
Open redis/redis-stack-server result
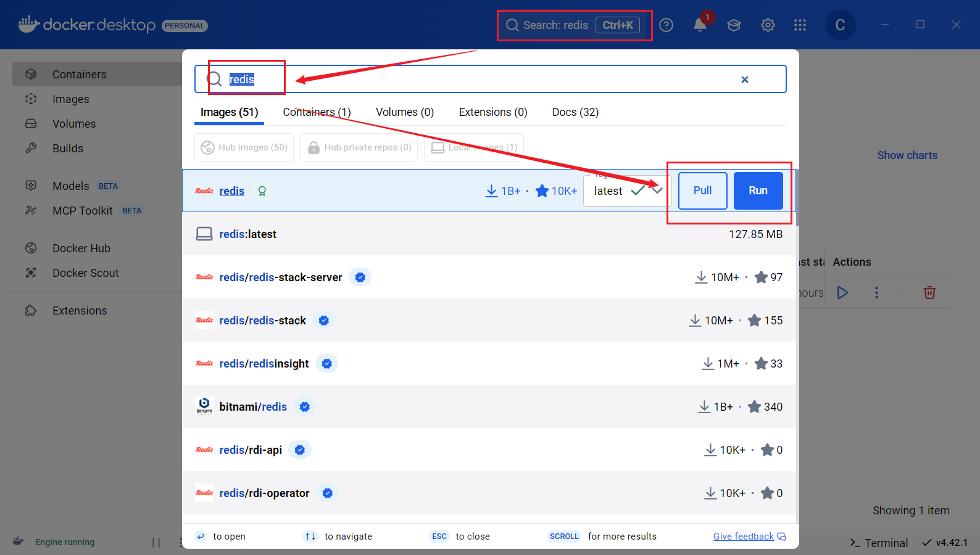[x=489, y=277]
